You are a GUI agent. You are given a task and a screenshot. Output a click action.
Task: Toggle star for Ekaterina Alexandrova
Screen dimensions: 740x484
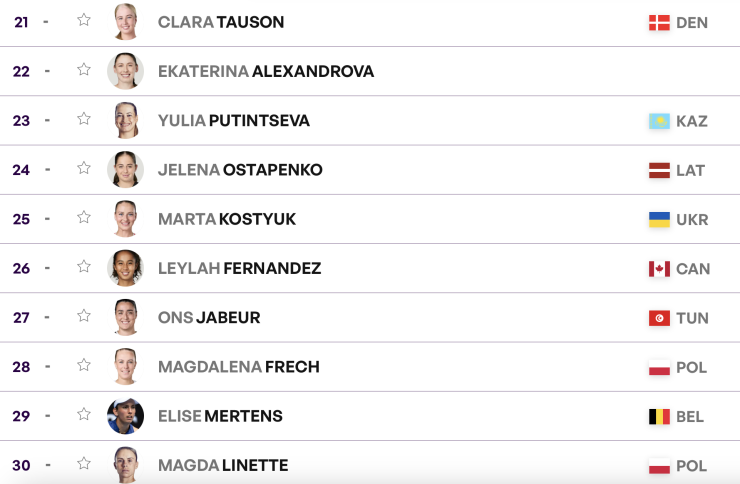[x=84, y=69]
